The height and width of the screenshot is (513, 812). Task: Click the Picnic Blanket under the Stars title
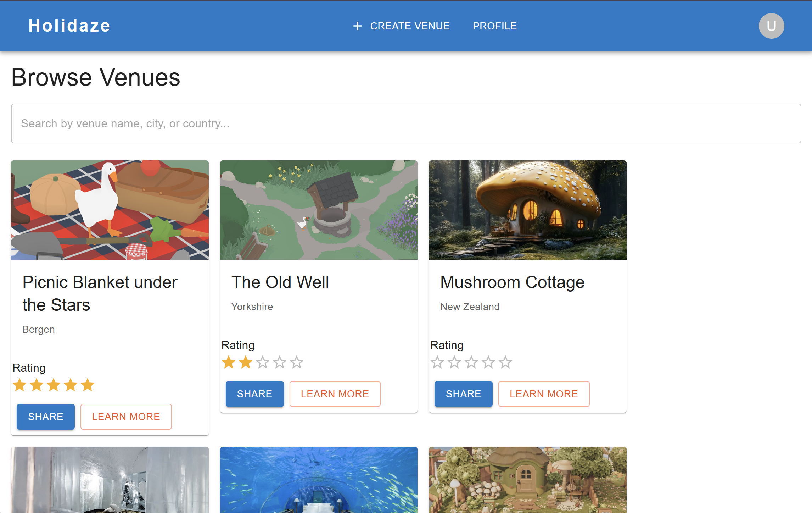tap(100, 294)
